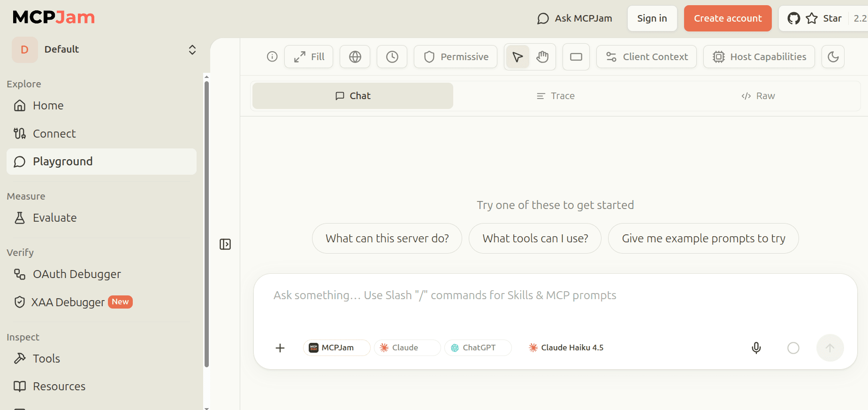Click Ask MCPJam link

[x=574, y=18]
